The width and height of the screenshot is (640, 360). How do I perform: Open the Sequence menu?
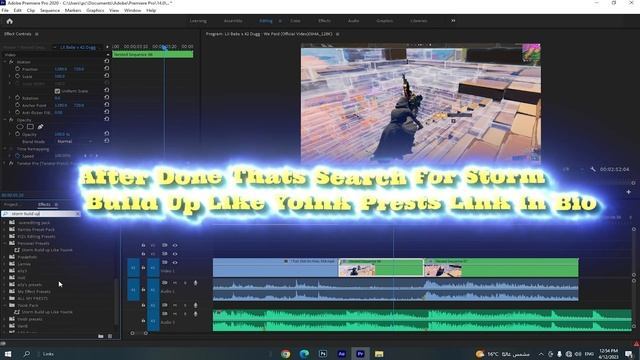[x=50, y=10]
